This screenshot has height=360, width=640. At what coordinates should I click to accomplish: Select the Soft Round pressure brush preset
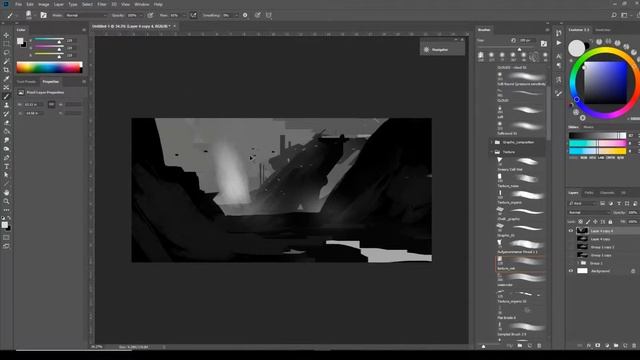521,78
